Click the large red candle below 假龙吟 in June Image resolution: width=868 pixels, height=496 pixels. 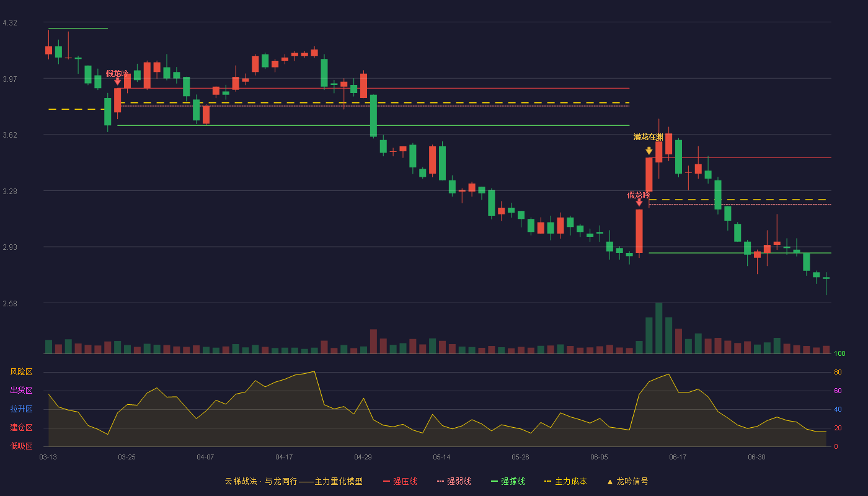tap(639, 231)
